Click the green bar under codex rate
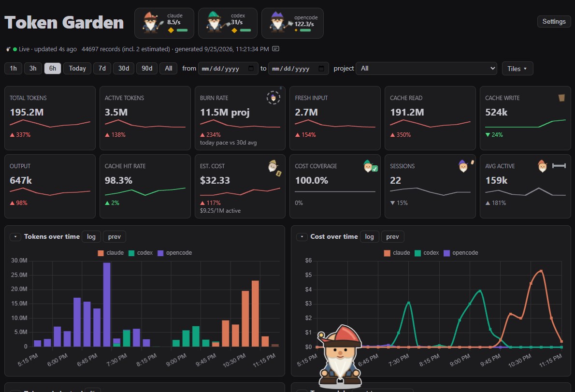This screenshot has width=575, height=392. click(x=245, y=30)
